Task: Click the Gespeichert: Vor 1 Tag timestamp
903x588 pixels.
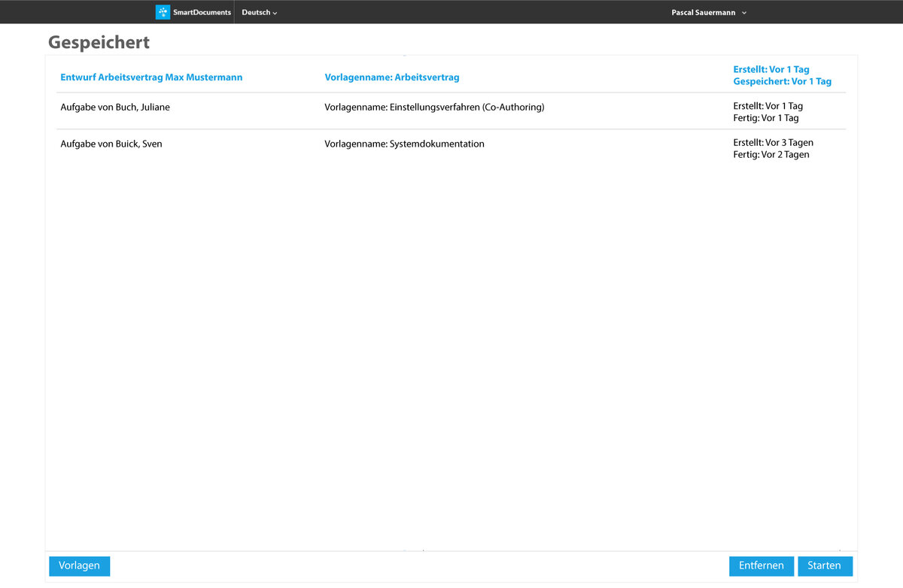Action: [x=782, y=81]
